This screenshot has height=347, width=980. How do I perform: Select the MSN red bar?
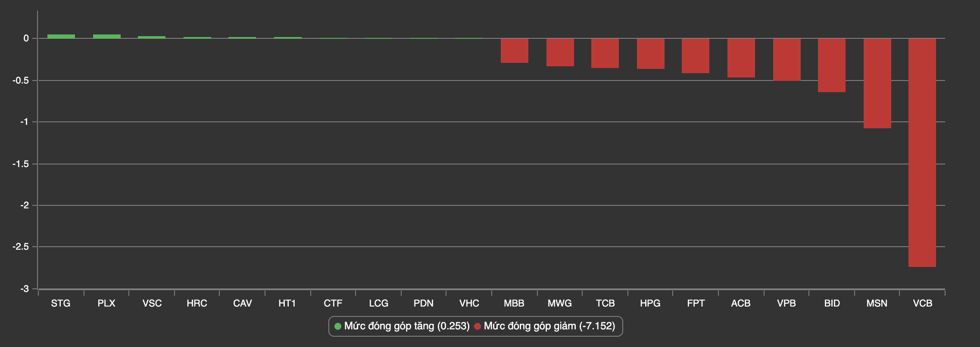(877, 83)
